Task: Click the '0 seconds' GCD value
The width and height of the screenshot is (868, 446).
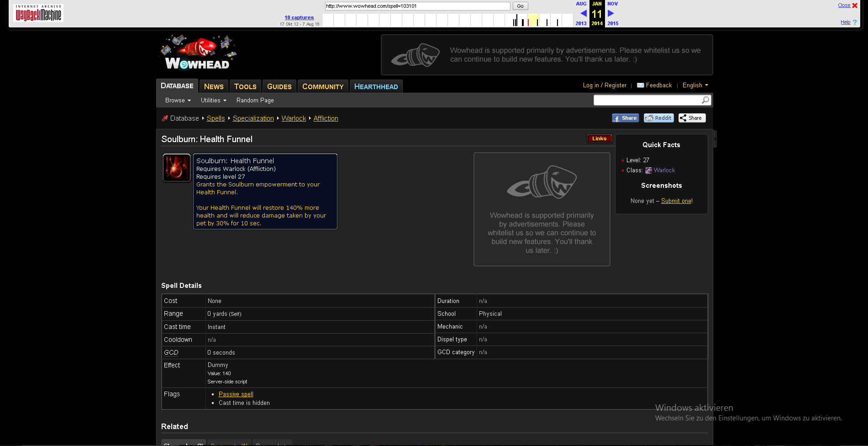Action: 221,353
